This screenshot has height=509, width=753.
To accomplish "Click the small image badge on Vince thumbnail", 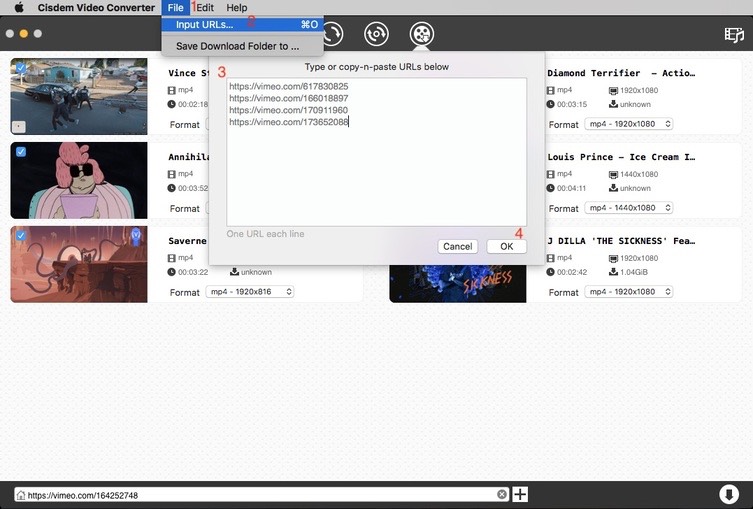I will (19, 127).
